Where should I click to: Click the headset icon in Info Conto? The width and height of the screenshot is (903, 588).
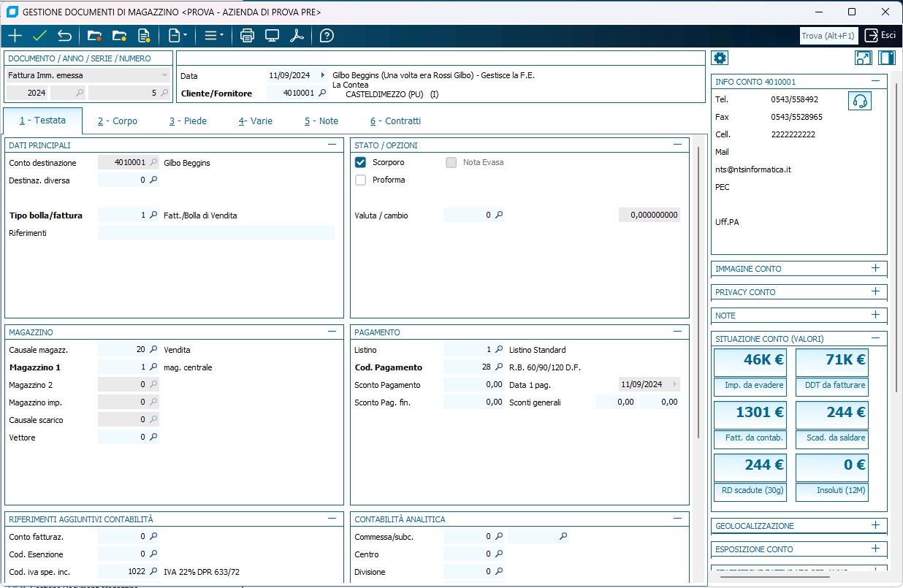[x=860, y=101]
